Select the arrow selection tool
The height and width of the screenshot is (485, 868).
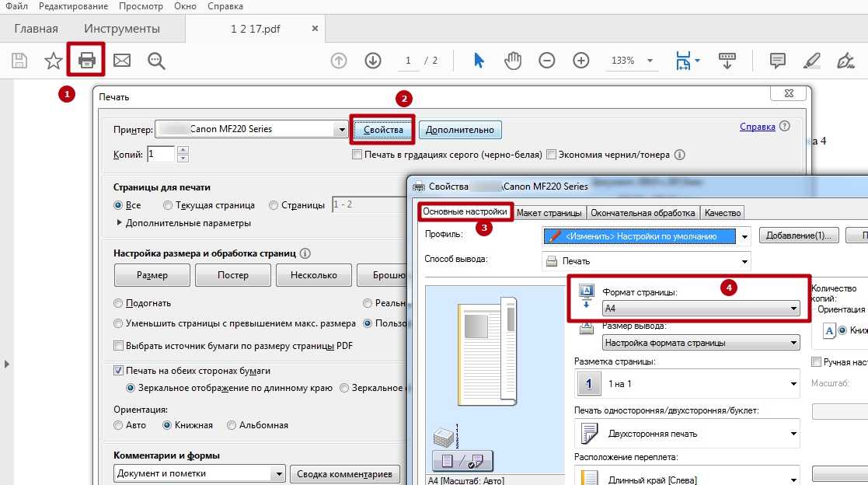(x=479, y=61)
